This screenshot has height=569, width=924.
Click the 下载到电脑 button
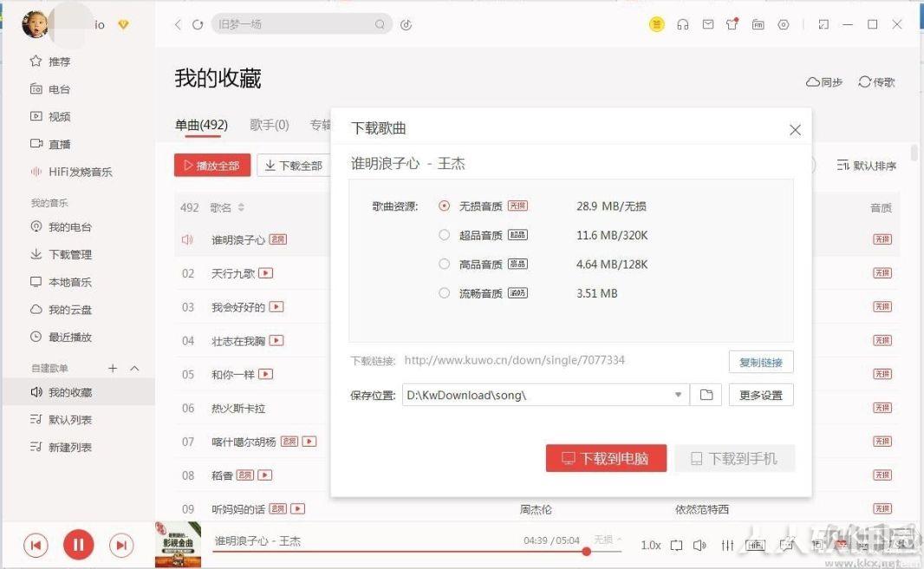point(606,458)
